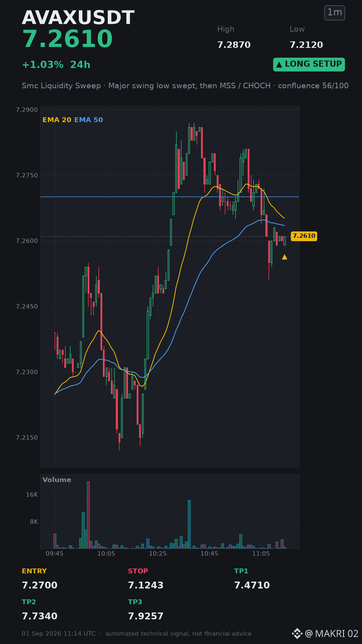Click the green arrow in LONG SETUP badge
Screen dimensions: 362x644
(279, 64)
